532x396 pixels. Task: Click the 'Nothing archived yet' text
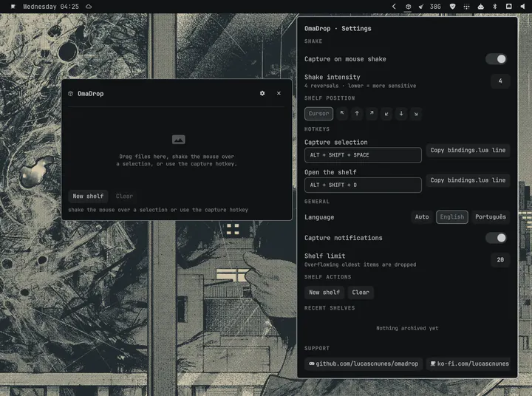click(x=407, y=328)
